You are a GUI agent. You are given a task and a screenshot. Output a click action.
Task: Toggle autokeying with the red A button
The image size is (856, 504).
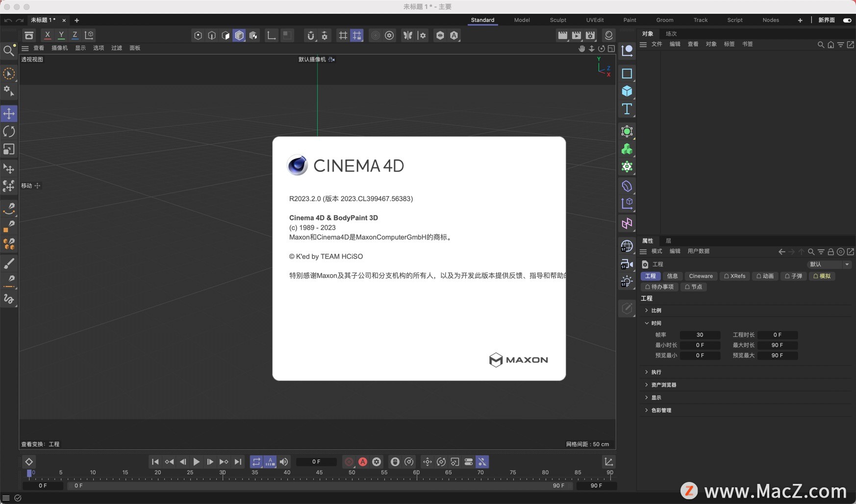363,462
